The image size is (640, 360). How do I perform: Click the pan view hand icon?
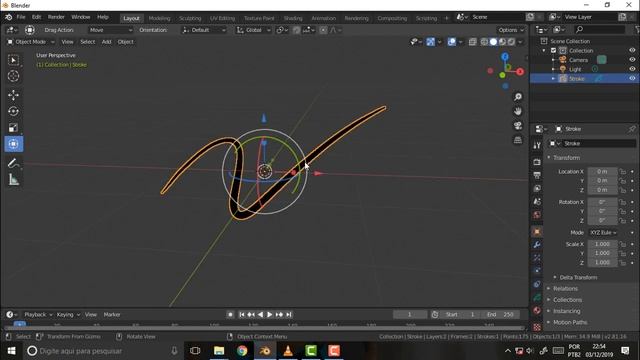[x=518, y=111]
